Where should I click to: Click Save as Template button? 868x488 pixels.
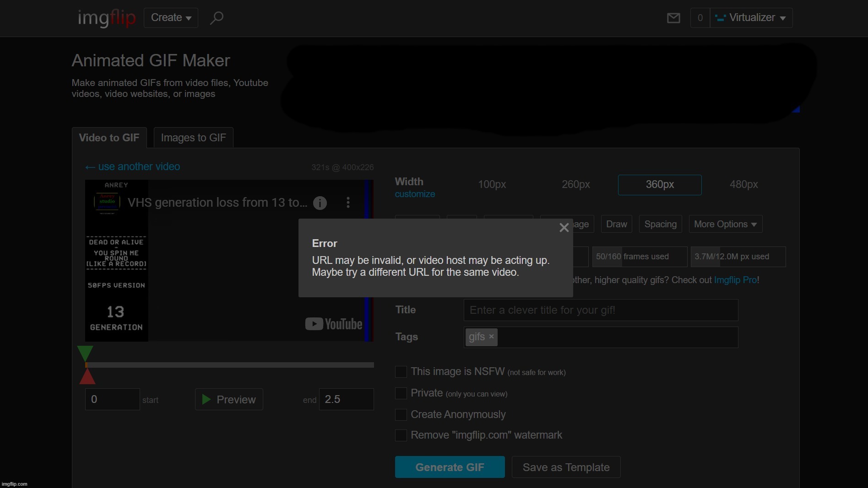click(566, 467)
